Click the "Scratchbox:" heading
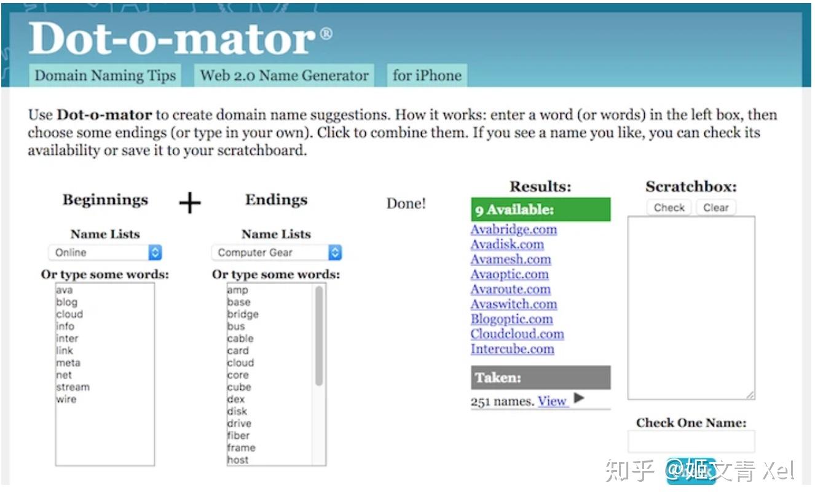Viewport: 815px width, 504px height. (691, 187)
